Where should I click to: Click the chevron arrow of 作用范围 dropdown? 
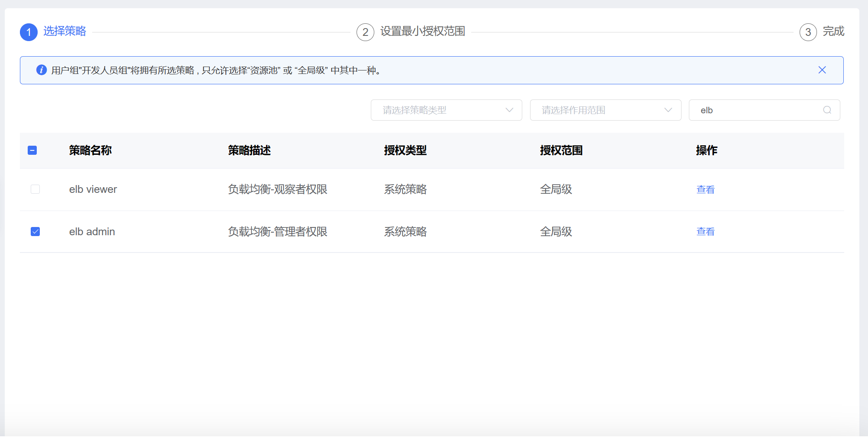coord(668,110)
